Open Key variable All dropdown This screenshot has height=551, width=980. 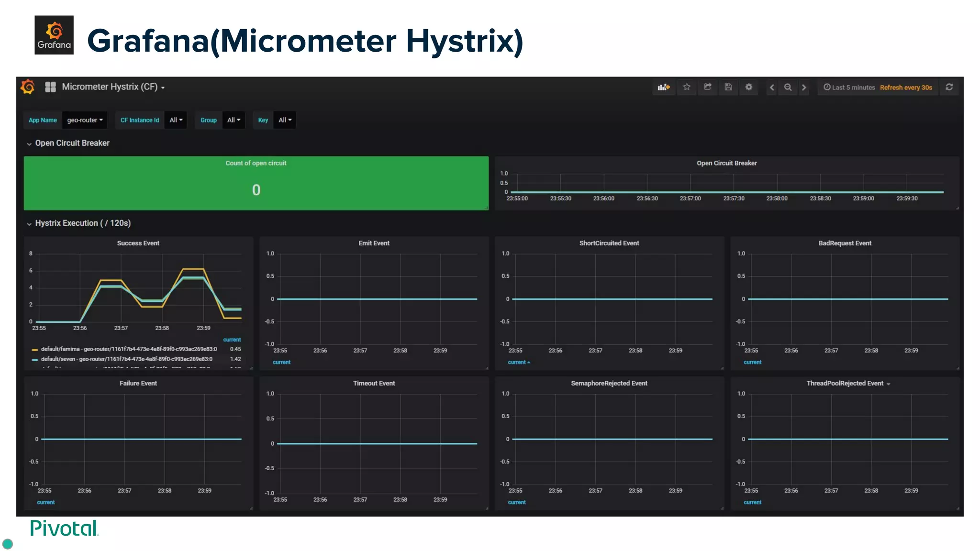pos(285,120)
